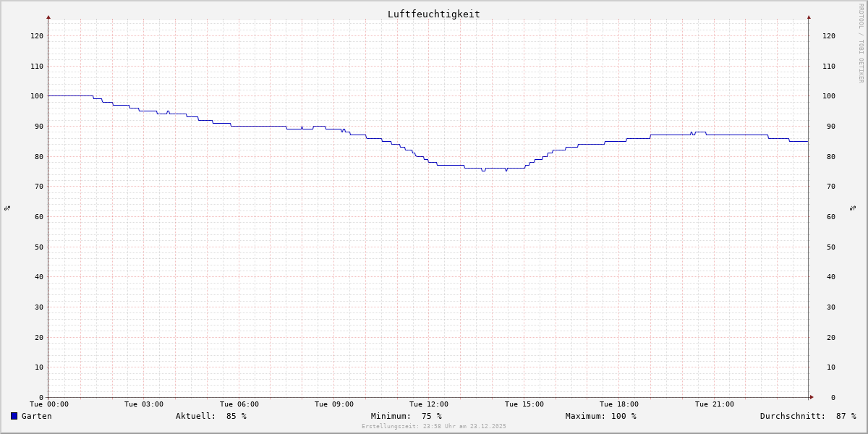This screenshot has width=868, height=434.
Task: Click the Tue 00:00 time axis label
Action: (x=48, y=404)
